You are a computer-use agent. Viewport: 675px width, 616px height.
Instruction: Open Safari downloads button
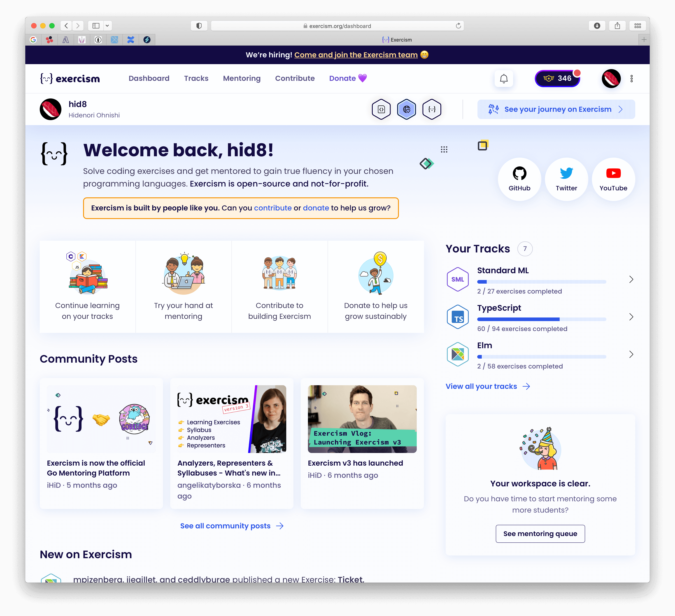[597, 26]
